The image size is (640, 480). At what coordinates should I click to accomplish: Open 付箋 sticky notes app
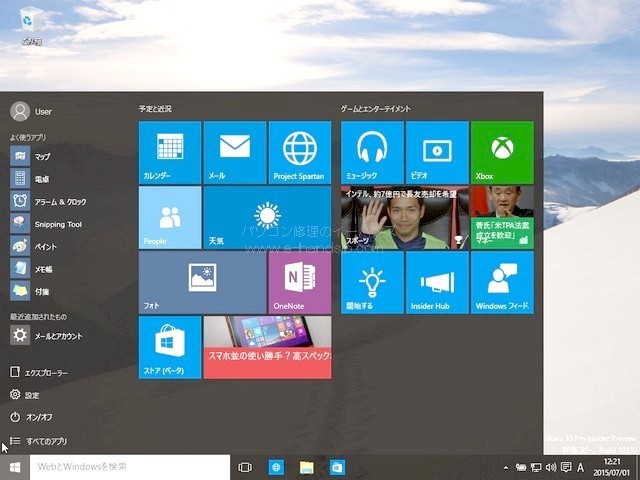pos(30,291)
